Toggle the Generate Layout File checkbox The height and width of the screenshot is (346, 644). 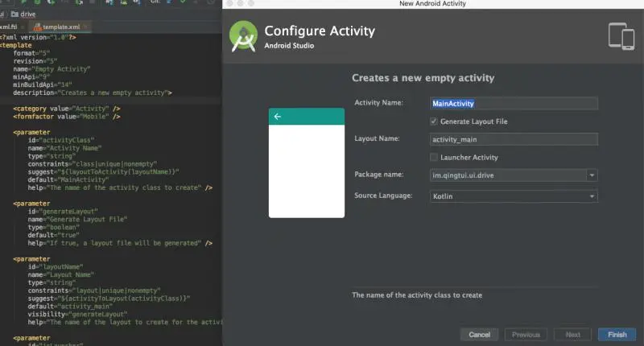point(433,122)
